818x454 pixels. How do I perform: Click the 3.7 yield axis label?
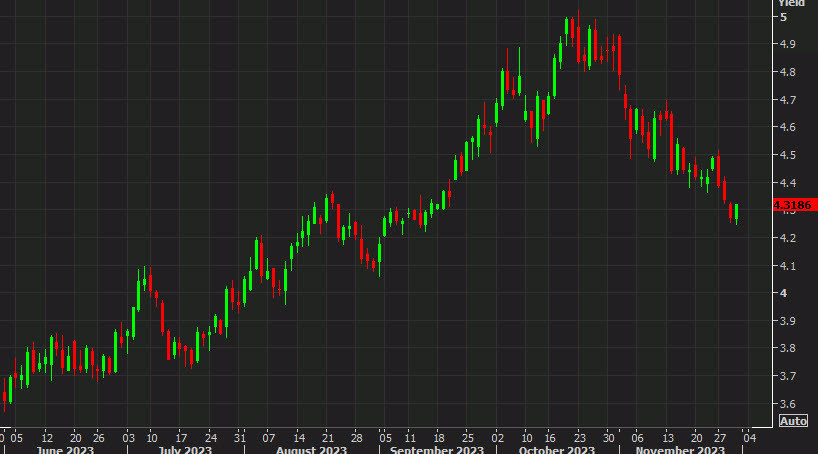(788, 376)
